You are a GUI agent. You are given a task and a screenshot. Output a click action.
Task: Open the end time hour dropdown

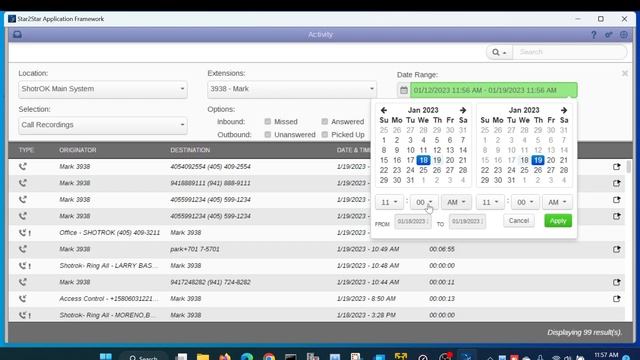490,202
